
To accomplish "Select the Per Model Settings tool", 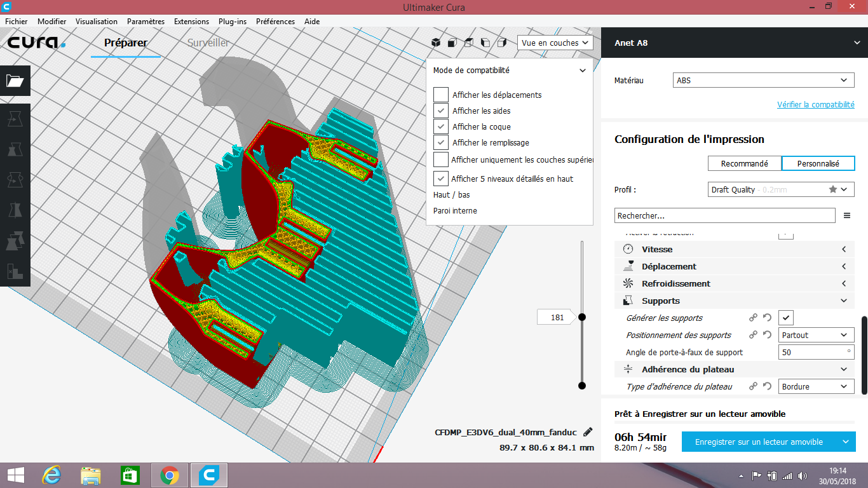I will [15, 241].
